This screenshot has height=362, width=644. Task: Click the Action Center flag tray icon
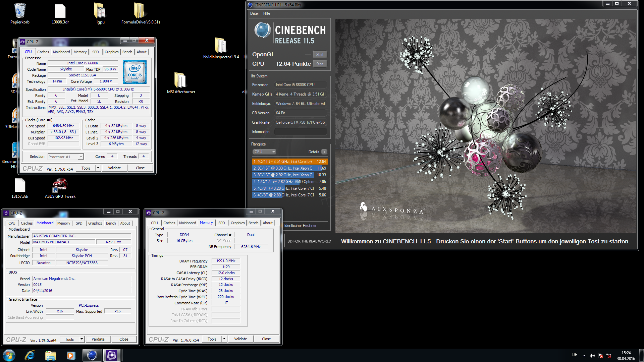(x=600, y=356)
